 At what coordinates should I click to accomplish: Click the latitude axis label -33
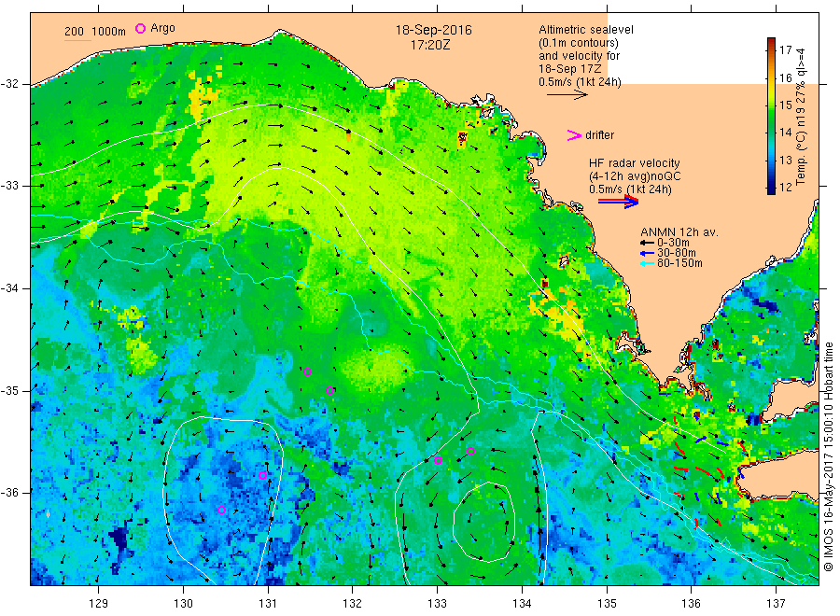tap(10, 186)
